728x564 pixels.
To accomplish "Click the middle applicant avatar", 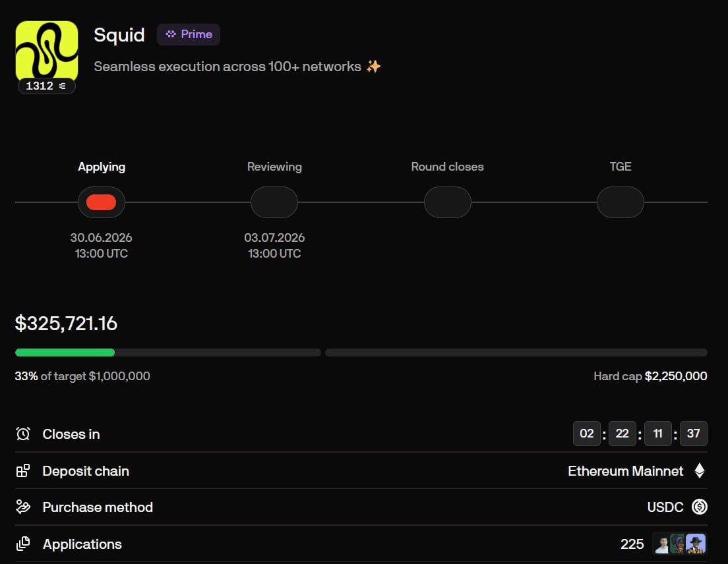I will (x=678, y=544).
